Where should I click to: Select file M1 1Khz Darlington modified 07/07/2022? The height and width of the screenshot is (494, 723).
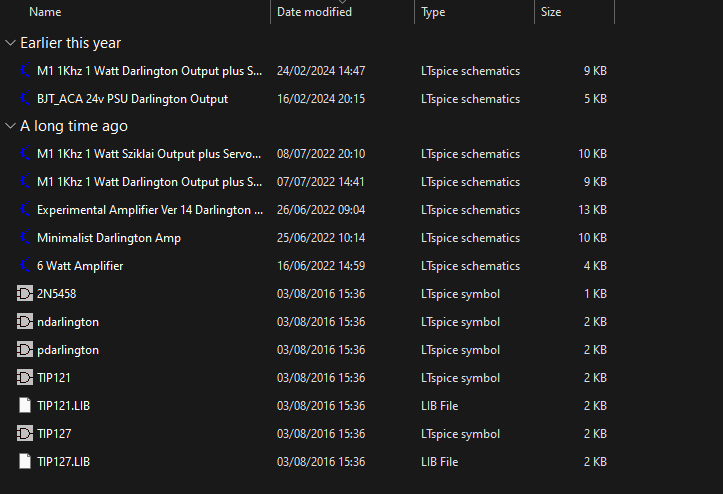[x=149, y=182]
